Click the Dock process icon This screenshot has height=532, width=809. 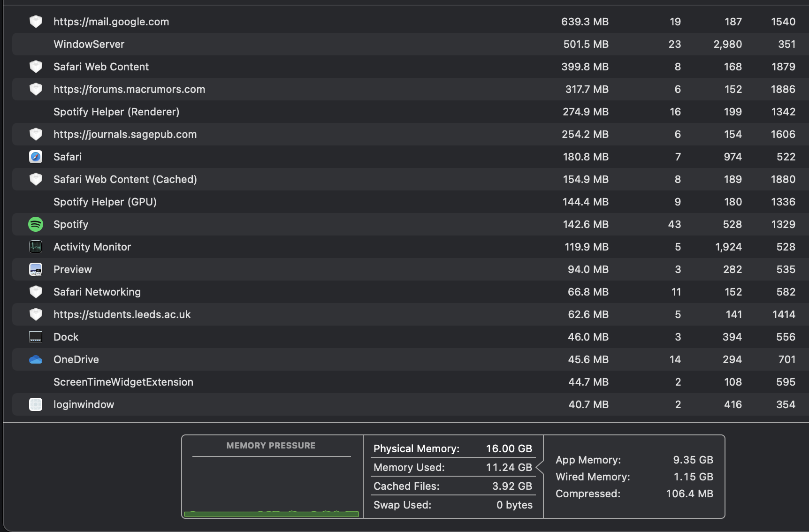(x=36, y=337)
